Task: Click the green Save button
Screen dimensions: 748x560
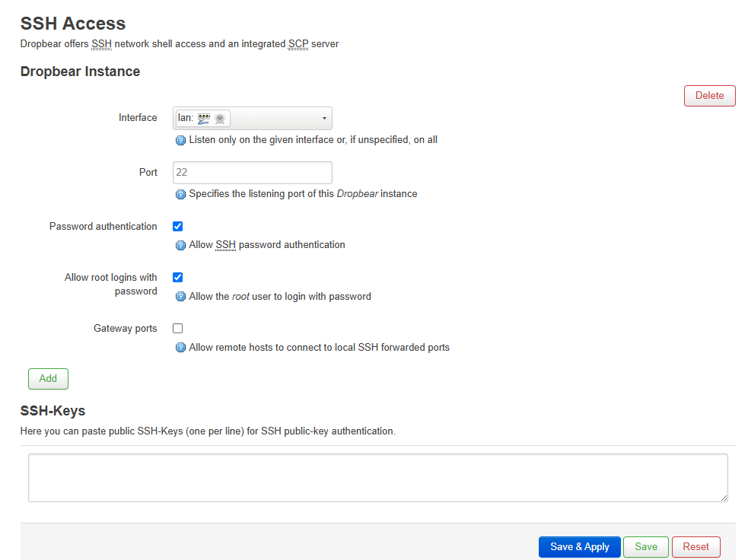Action: click(x=646, y=546)
